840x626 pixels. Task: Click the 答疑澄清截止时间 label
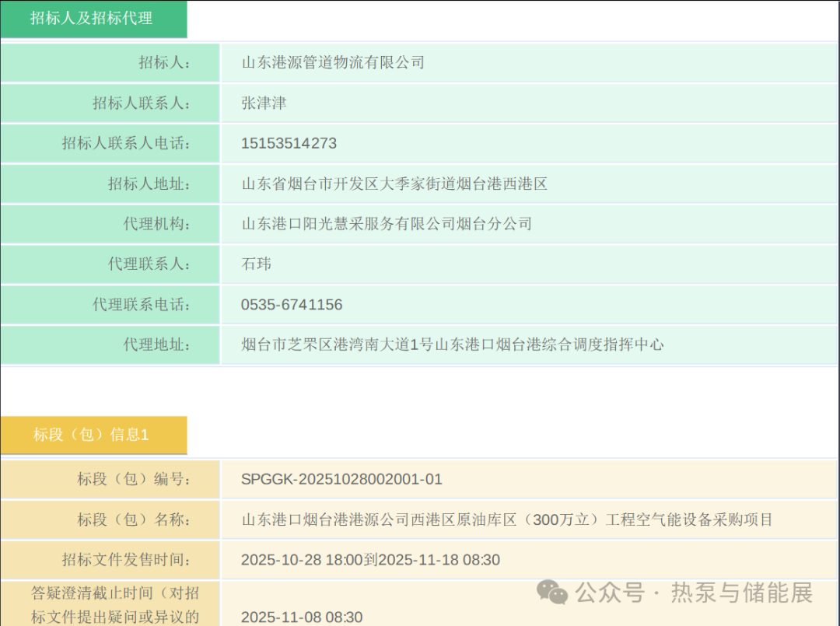[115, 604]
